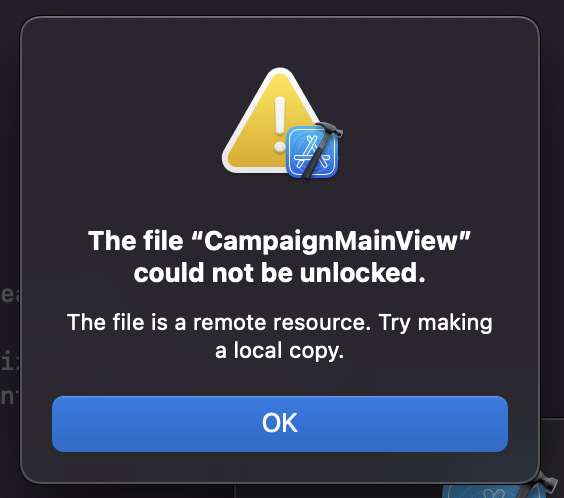Viewport: 564px width, 498px height.
Task: Click the empty dialog area above the warning icon
Action: [280, 41]
